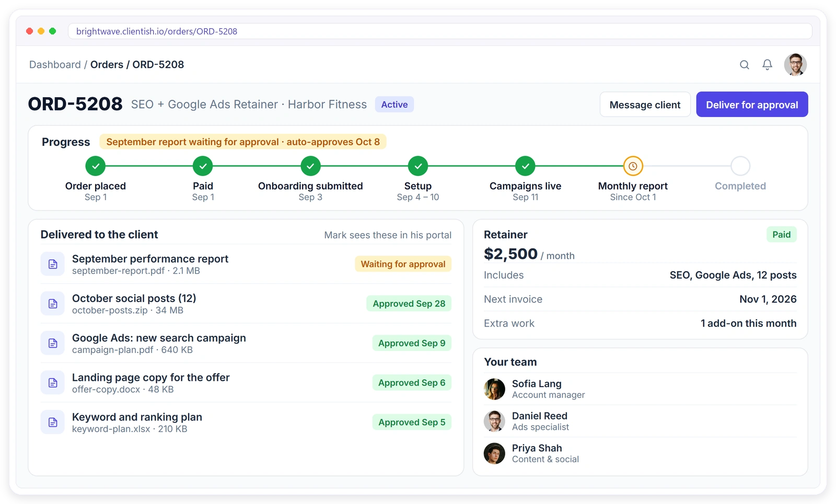Select the Campaigns live step checkmark
Screen dimensions: 836x504
(x=525, y=166)
